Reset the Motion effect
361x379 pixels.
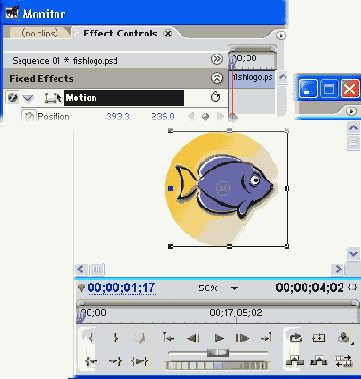click(216, 97)
